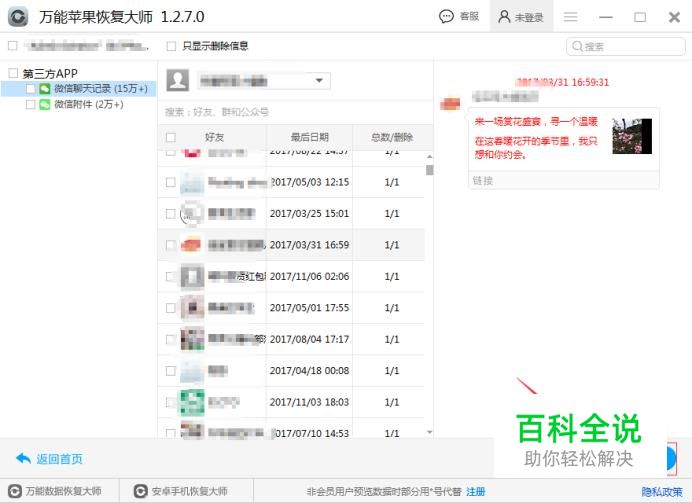Click the app logo icon in title bar
The width and height of the screenshot is (692, 503).
coord(18,17)
